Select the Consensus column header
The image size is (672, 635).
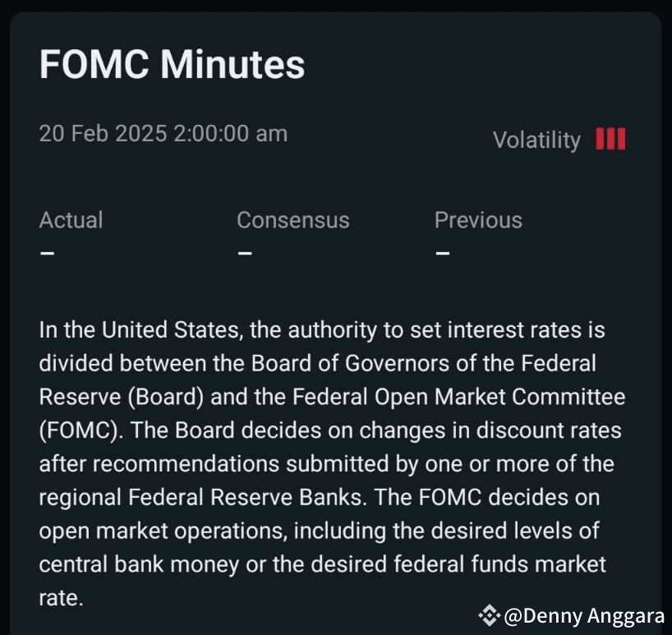[293, 220]
